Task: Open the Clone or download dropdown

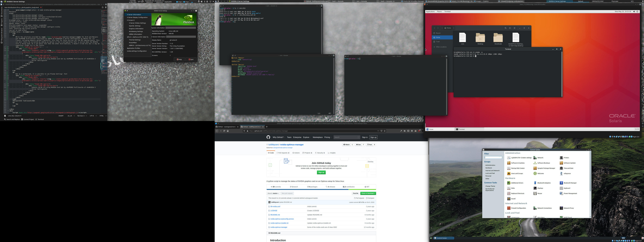Action: 368,193
